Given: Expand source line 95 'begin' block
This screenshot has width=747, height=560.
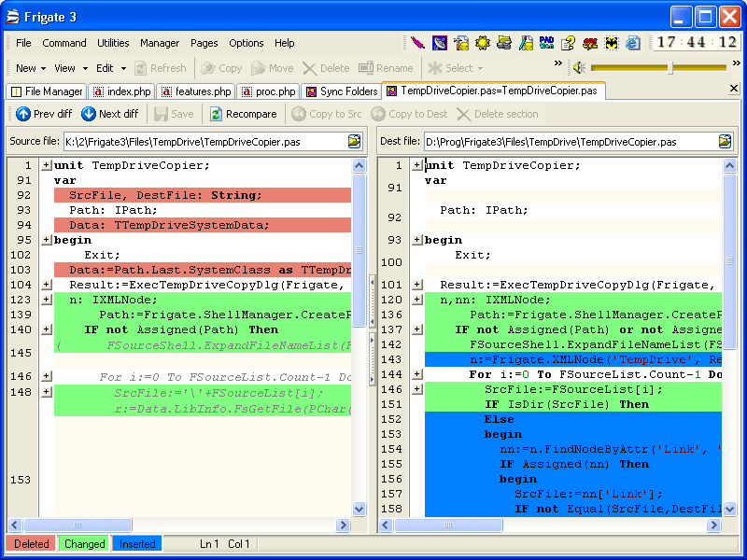Looking at the screenshot, I should click(46, 240).
